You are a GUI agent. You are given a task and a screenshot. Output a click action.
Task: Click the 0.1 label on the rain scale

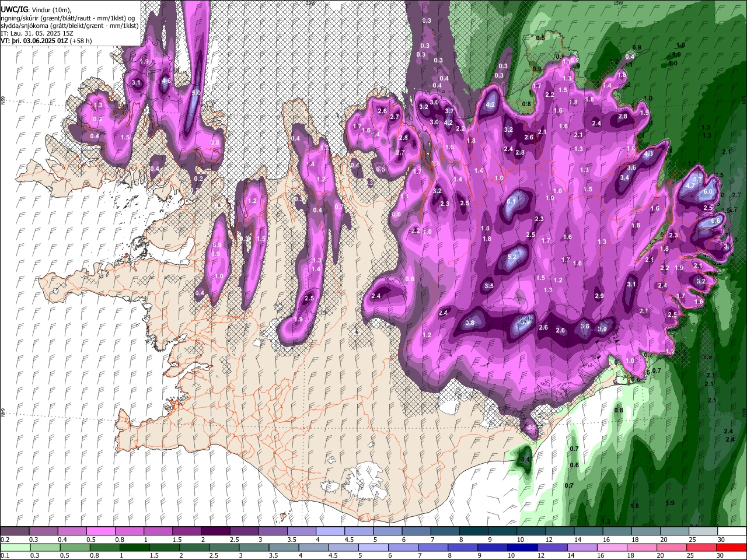pos(5,555)
